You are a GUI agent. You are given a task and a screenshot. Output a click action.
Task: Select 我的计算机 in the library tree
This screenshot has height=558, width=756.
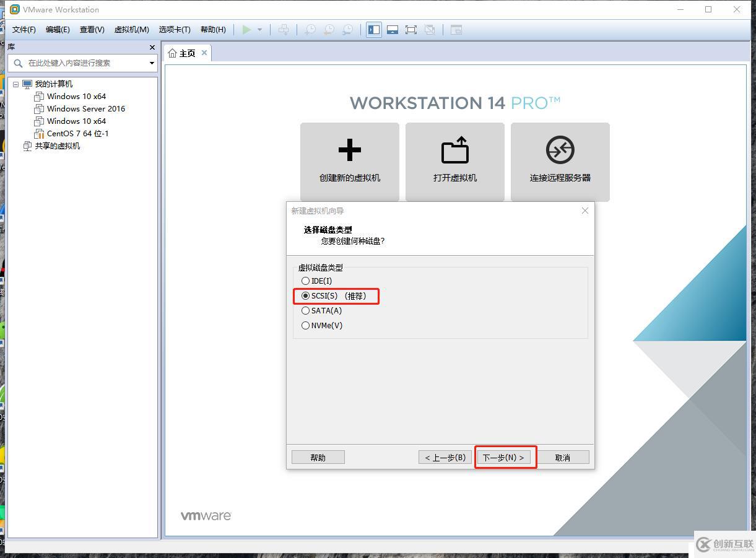tap(53, 84)
